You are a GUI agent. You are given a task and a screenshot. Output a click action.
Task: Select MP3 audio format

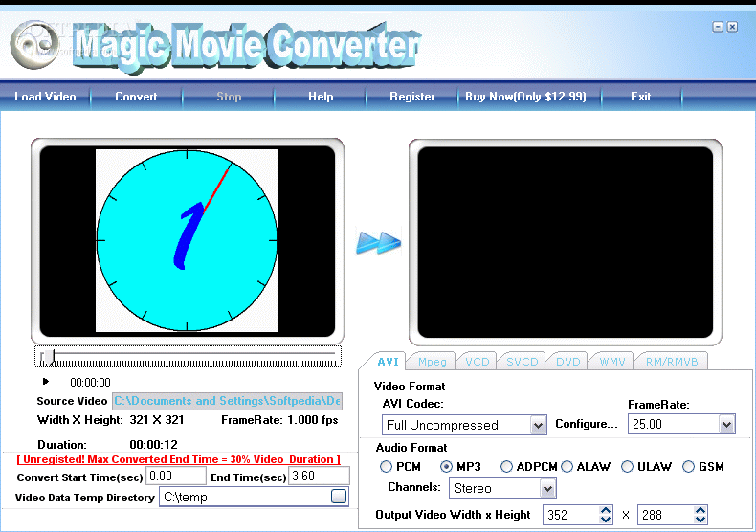point(447,467)
